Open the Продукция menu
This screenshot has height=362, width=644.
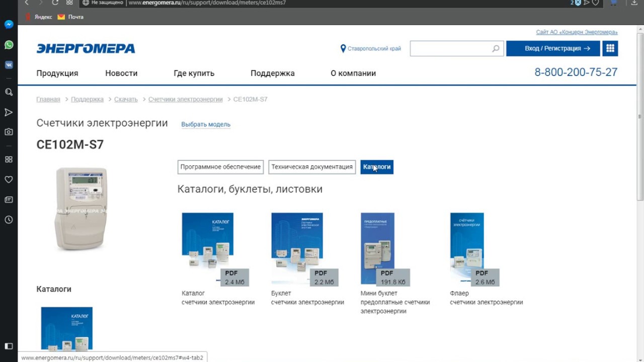coord(57,73)
